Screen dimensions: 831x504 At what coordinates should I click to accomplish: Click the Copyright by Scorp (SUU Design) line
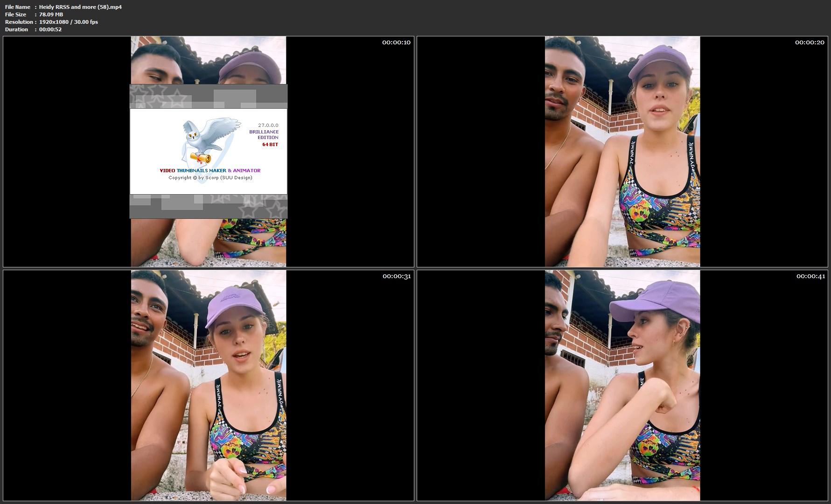(x=210, y=178)
